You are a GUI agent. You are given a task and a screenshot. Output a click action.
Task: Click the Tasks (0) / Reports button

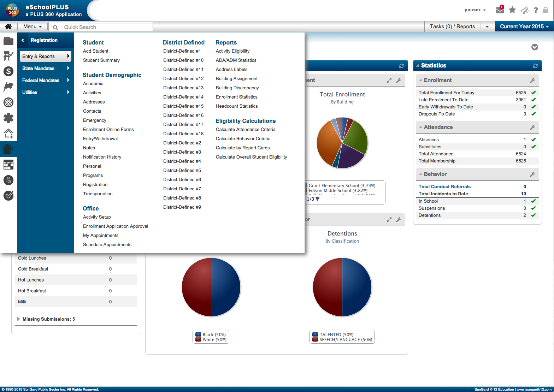(452, 26)
